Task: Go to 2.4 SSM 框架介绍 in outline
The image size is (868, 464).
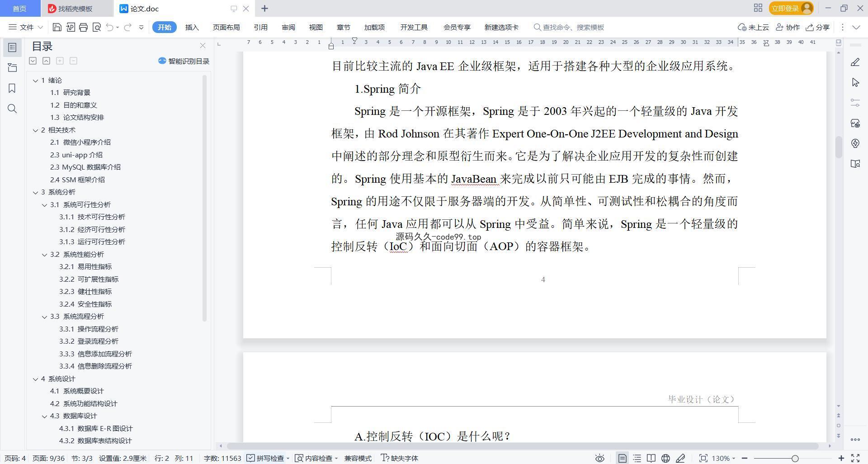Action: pyautogui.click(x=77, y=180)
